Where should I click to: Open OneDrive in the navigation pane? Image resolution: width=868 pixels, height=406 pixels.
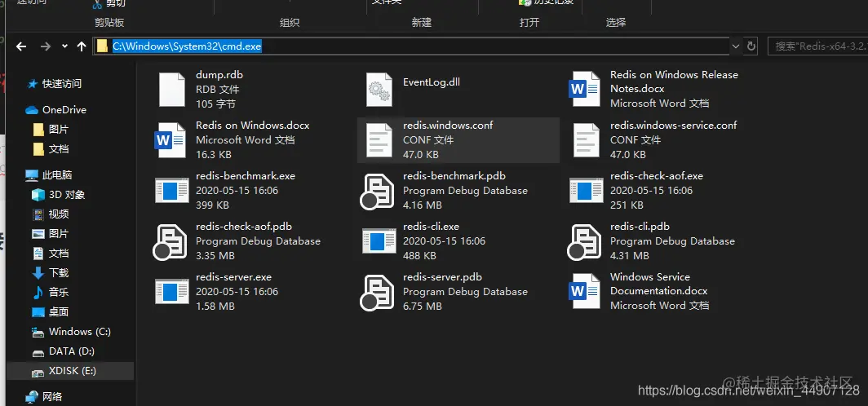click(x=56, y=109)
